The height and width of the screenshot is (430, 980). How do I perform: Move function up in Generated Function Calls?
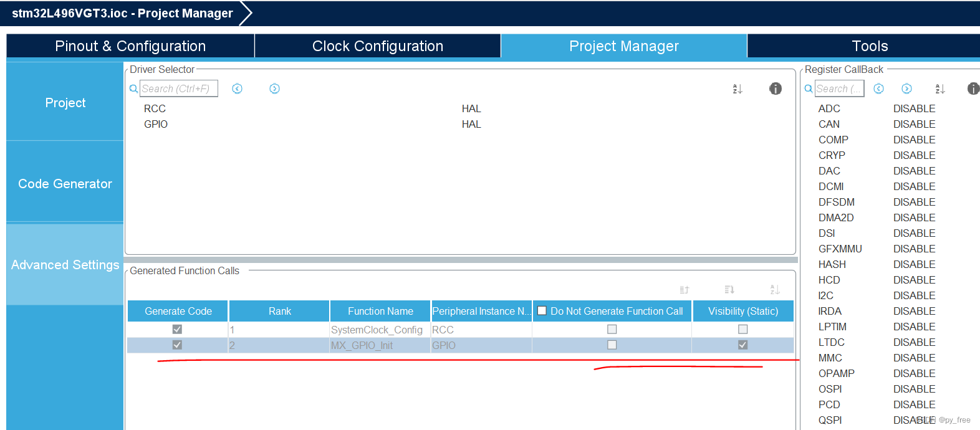pyautogui.click(x=684, y=290)
